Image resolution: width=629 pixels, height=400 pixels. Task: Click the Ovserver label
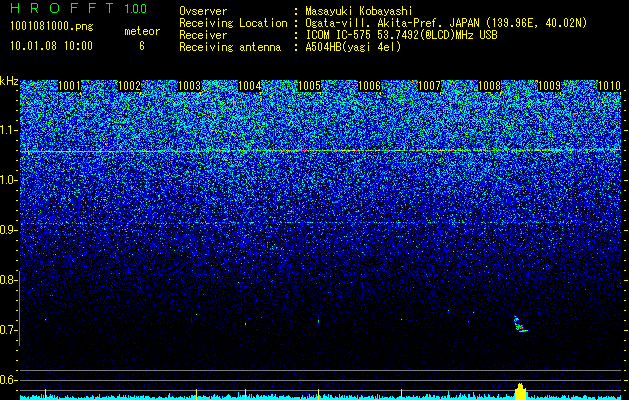(x=203, y=11)
